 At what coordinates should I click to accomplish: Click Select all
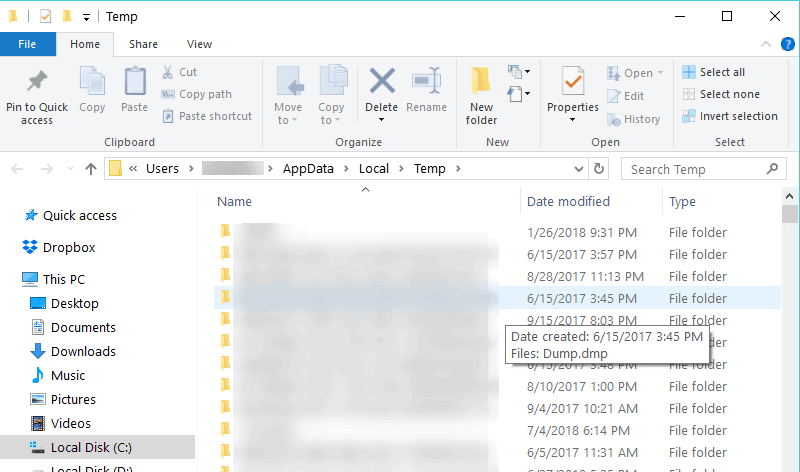tap(714, 72)
